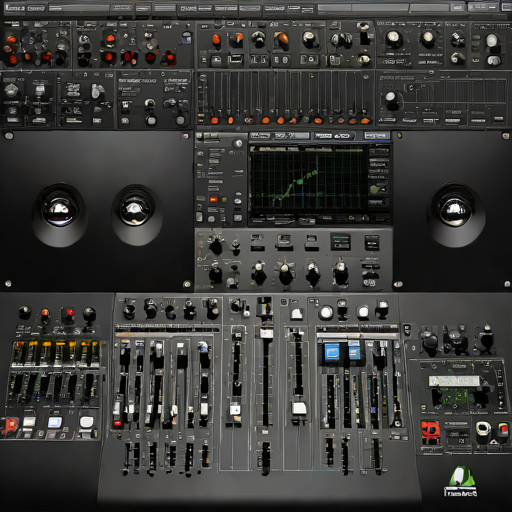Click the blue highlighted tab above the central screen's right edge

click(x=376, y=136)
